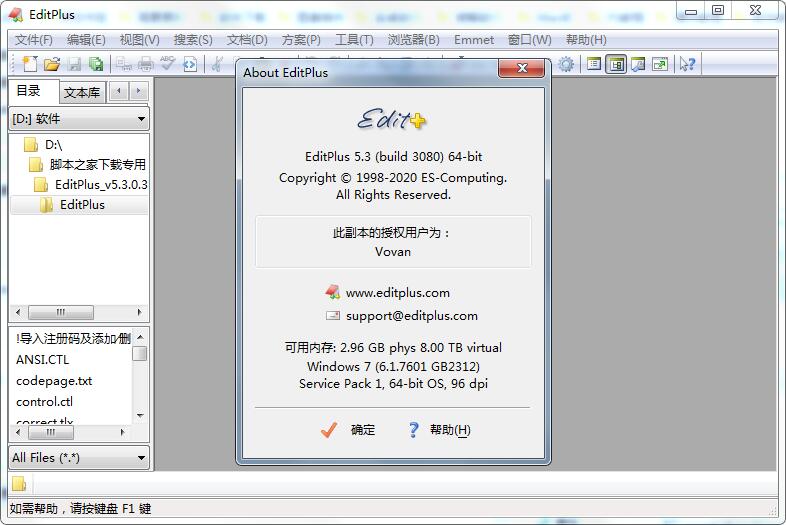Viewport: 786px width, 525px height.
Task: Click the ABC spell check icon
Action: click(167, 64)
